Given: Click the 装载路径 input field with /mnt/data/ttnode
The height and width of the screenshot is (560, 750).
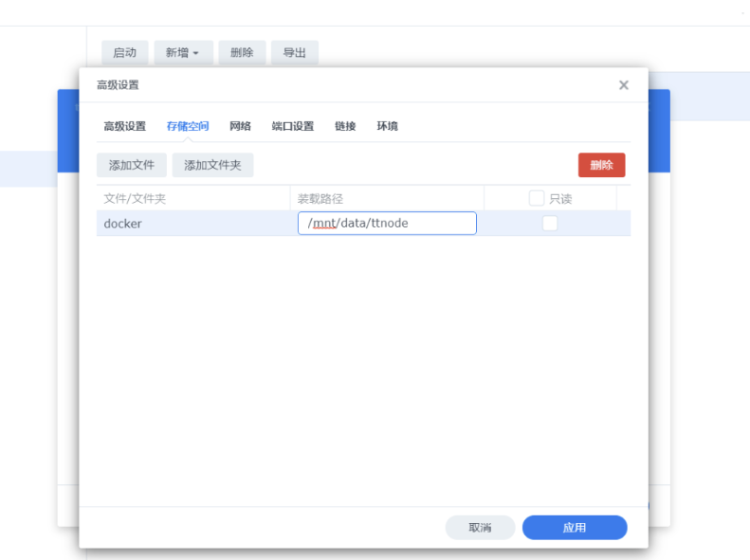Looking at the screenshot, I should click(x=387, y=224).
